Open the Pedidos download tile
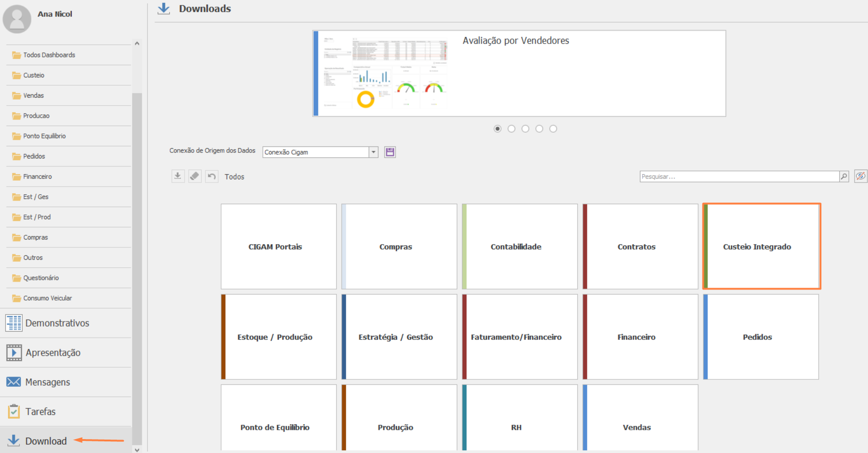This screenshot has height=453, width=868. click(x=761, y=337)
